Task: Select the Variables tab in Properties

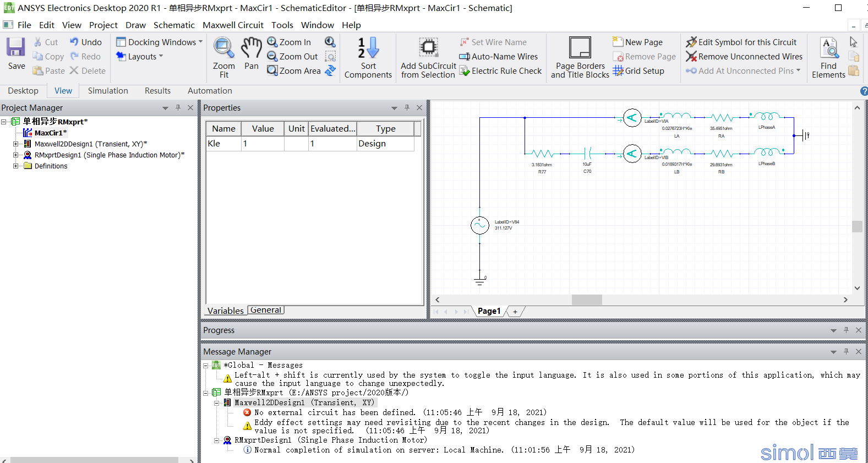Action: coord(226,311)
